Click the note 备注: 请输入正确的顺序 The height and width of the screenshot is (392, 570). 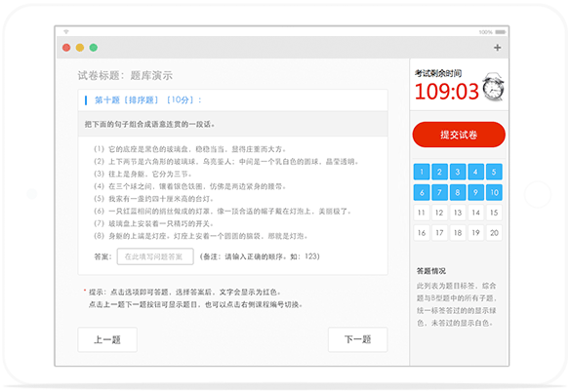[x=260, y=256]
